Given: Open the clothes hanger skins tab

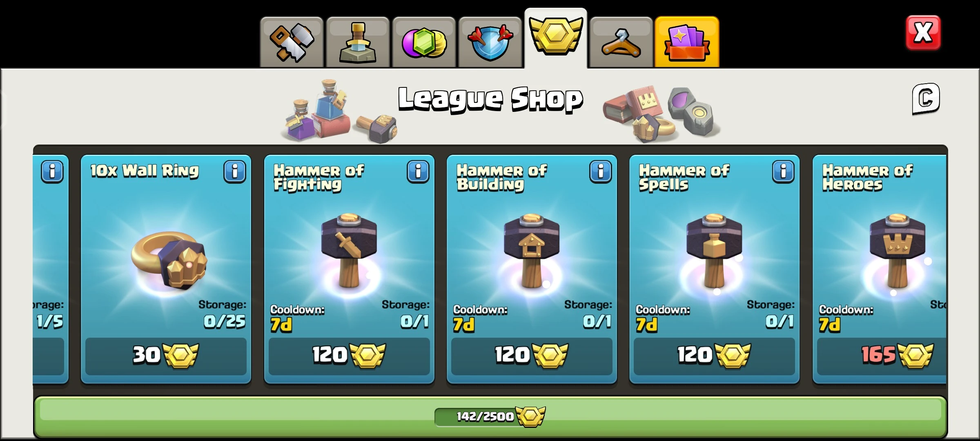Looking at the screenshot, I should [x=621, y=42].
